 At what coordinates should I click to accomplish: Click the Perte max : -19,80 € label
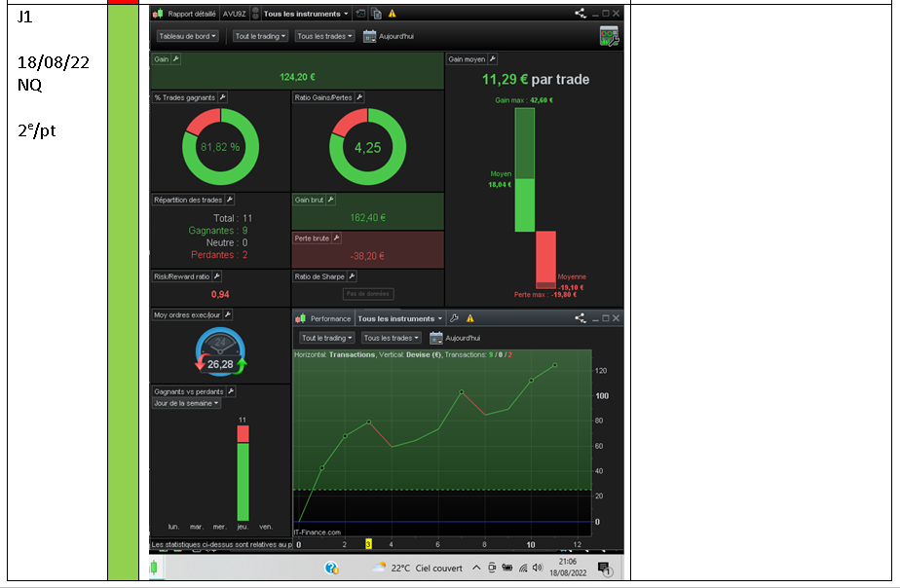coord(544,294)
